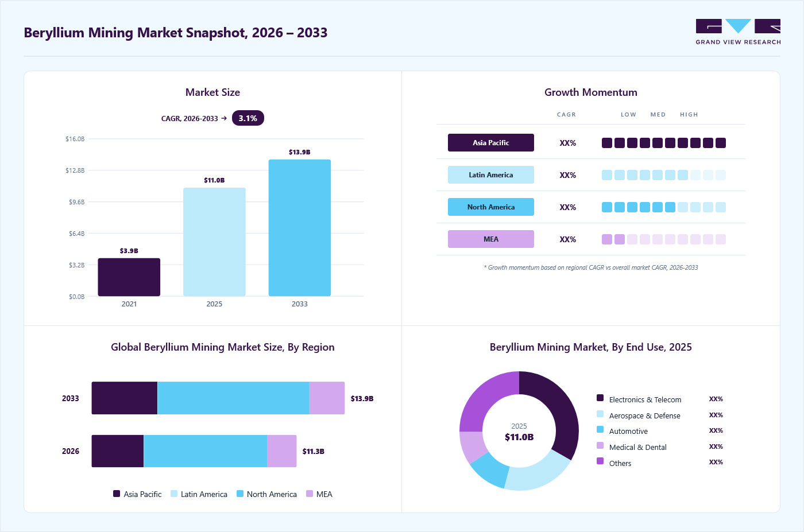The height and width of the screenshot is (532, 804).
Task: Click the Asia Pacific segment of the 2033 bar
Action: pos(125,398)
